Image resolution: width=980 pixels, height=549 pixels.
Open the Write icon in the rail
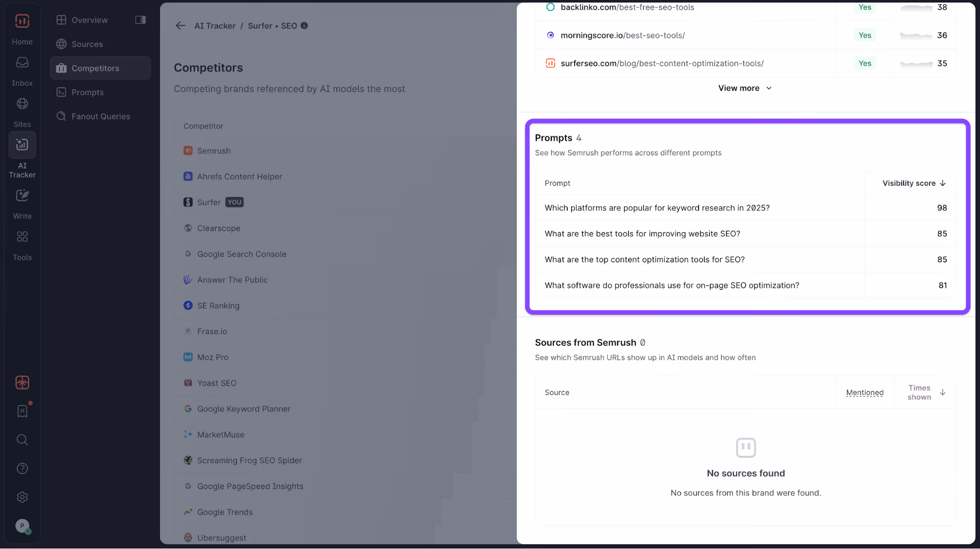(x=22, y=196)
